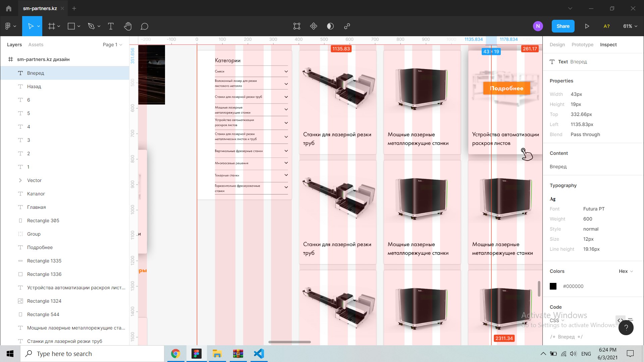The height and width of the screenshot is (362, 644).
Task: Open Figma from the taskbar
Action: (197, 354)
